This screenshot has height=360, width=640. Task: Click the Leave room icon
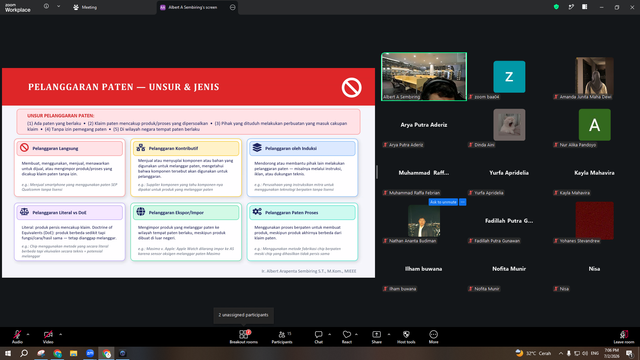(x=624, y=334)
